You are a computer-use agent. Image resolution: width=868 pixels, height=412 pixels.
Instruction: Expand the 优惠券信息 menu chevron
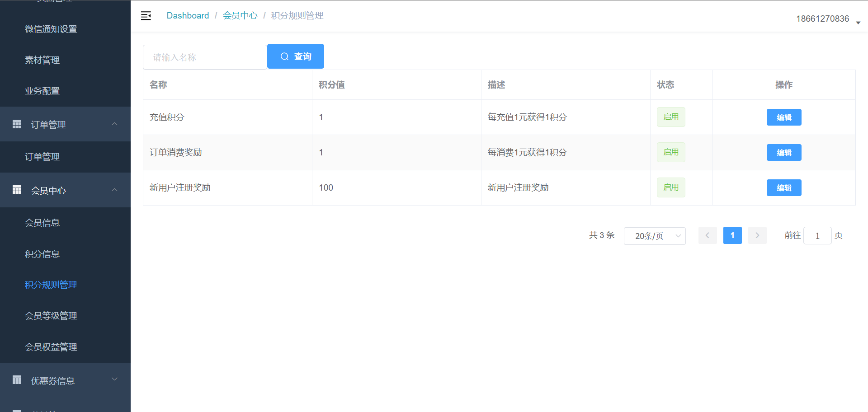pyautogui.click(x=115, y=380)
